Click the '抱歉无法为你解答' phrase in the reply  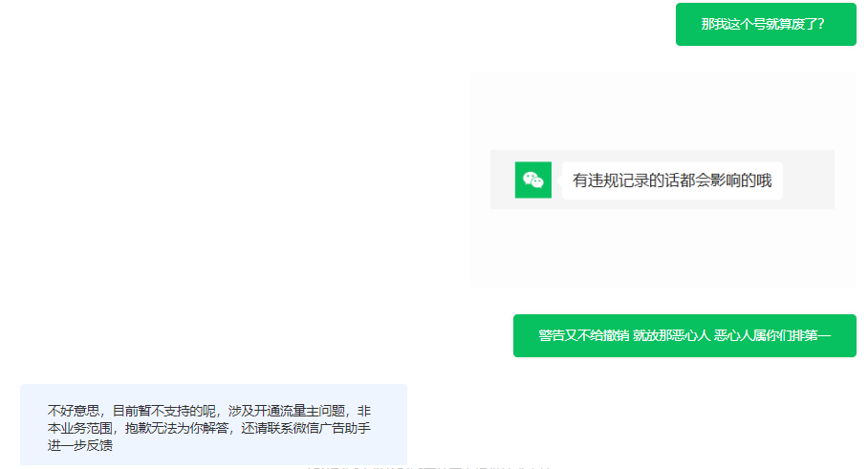click(177, 428)
